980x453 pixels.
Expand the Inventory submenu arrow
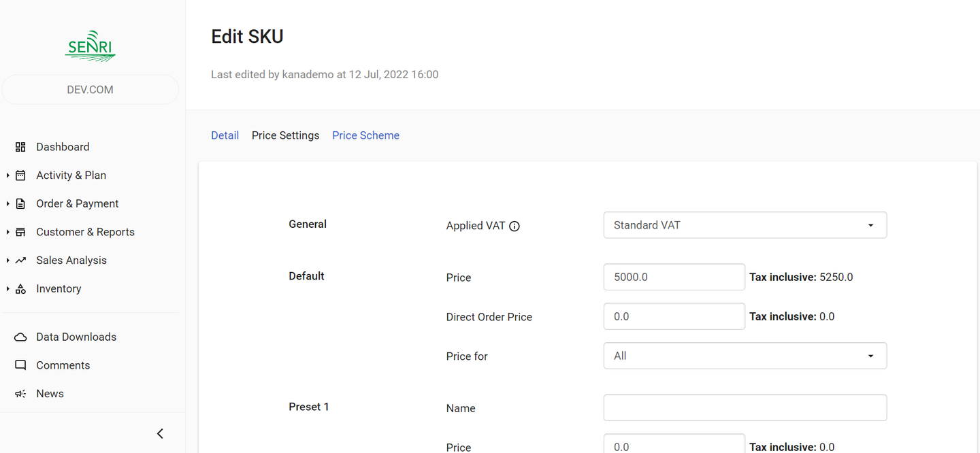pyautogui.click(x=7, y=289)
